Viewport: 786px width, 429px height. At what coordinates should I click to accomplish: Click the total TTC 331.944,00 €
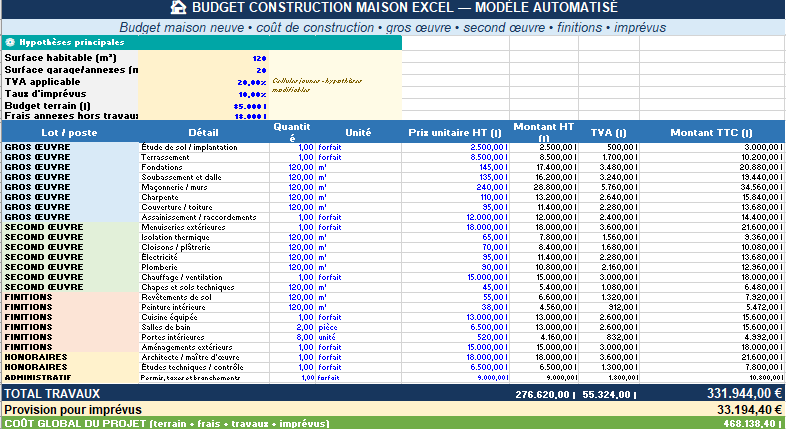pyautogui.click(x=745, y=393)
